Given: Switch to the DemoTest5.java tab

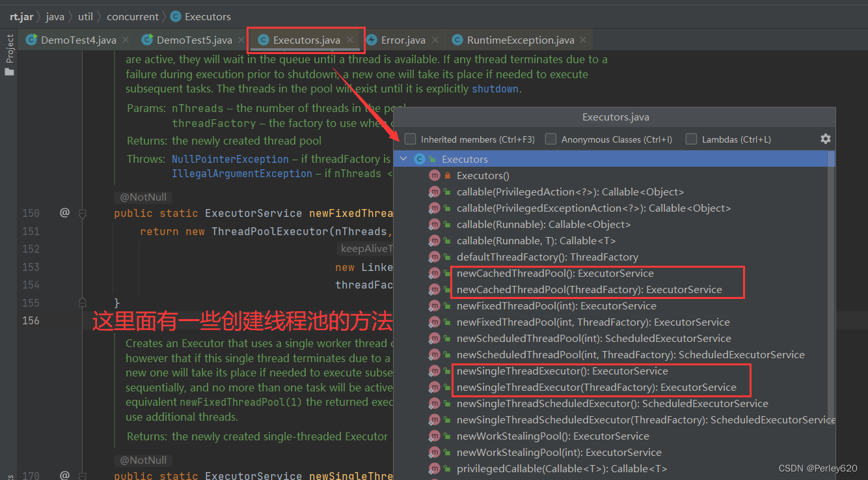Looking at the screenshot, I should pos(194,40).
